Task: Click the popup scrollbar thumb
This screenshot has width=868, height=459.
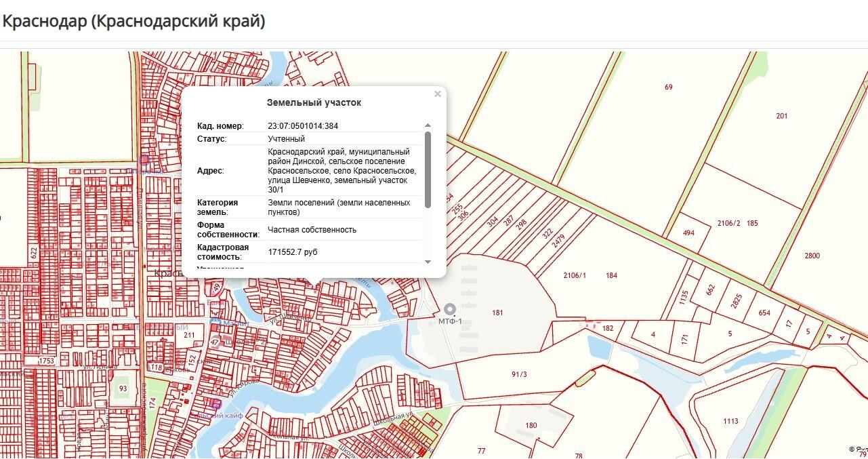Action: coord(428,169)
